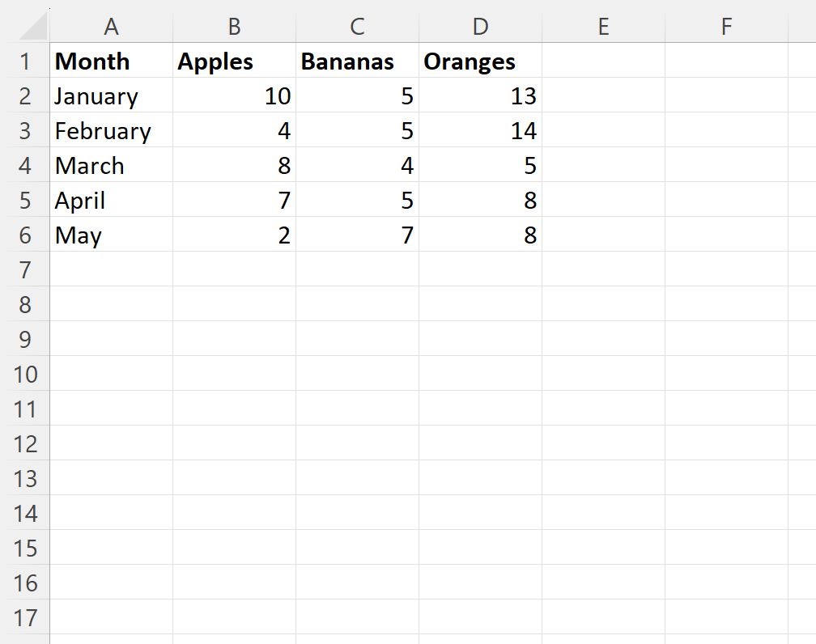The width and height of the screenshot is (816, 644).
Task: Select column header D
Action: point(480,27)
